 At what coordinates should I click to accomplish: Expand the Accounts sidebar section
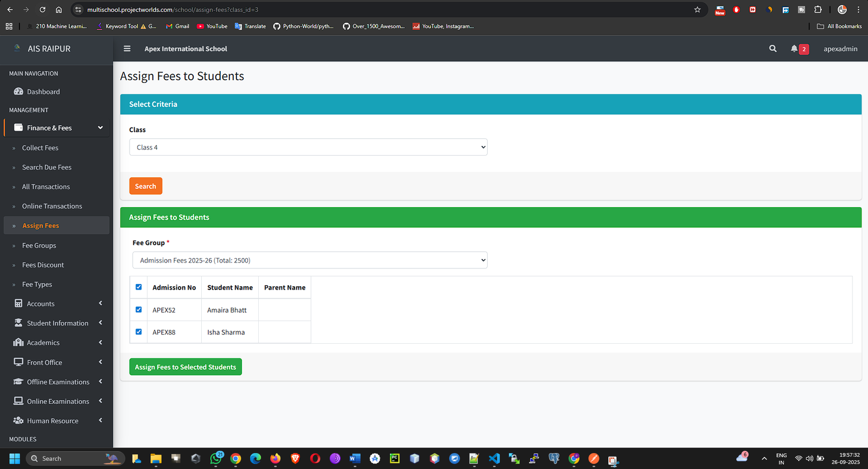(58, 304)
